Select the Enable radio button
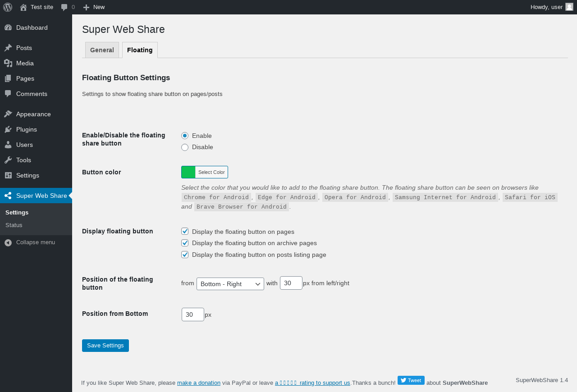Screen dimensions: 577x392 (185, 136)
